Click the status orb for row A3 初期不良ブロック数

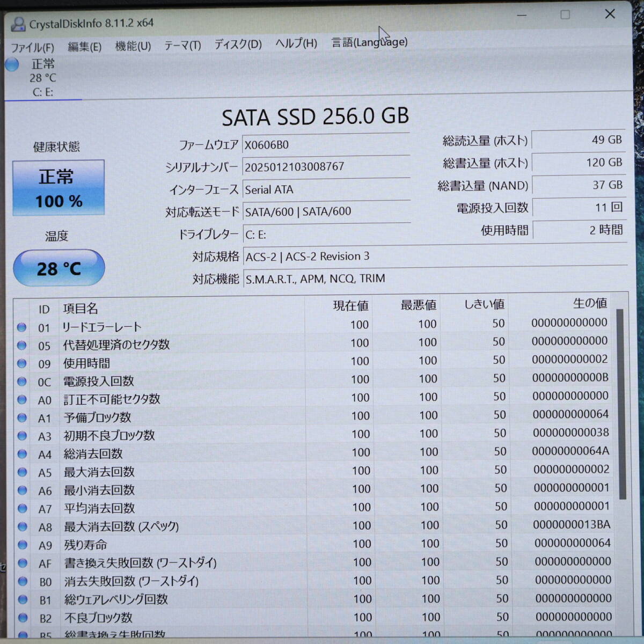click(x=22, y=436)
